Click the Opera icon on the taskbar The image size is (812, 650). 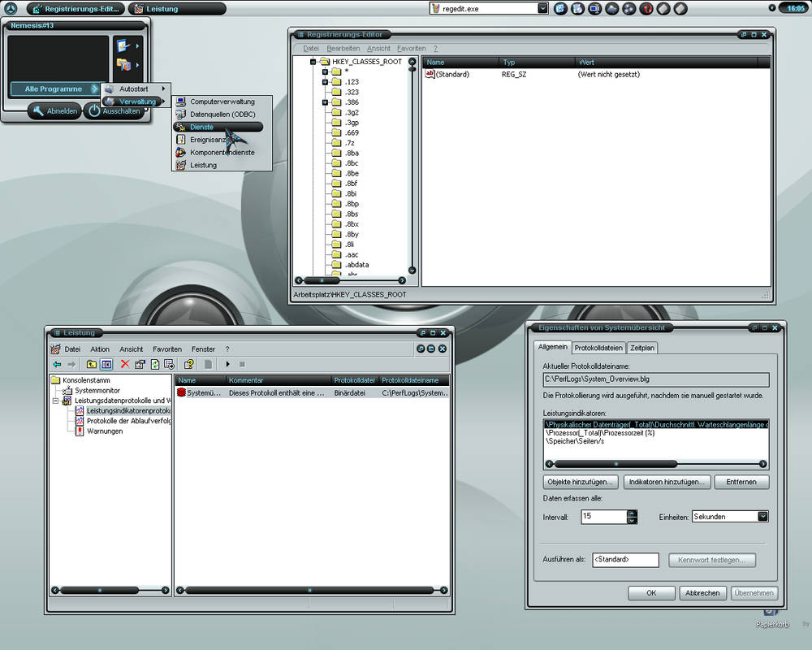[x=645, y=8]
